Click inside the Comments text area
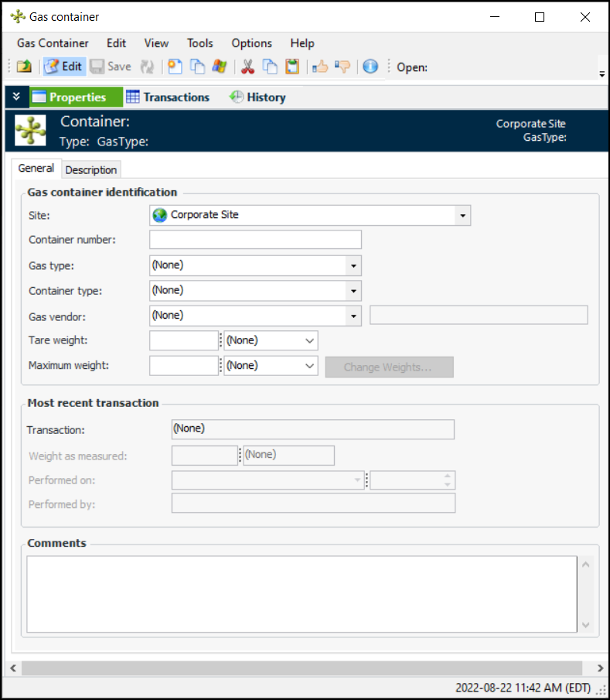 click(302, 594)
